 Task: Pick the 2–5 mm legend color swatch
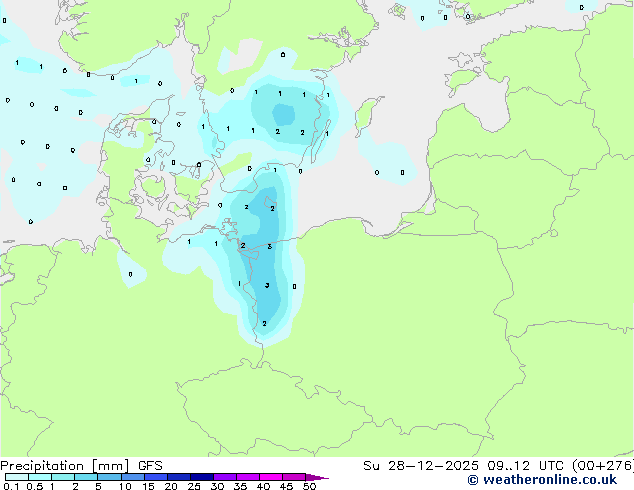86,477
